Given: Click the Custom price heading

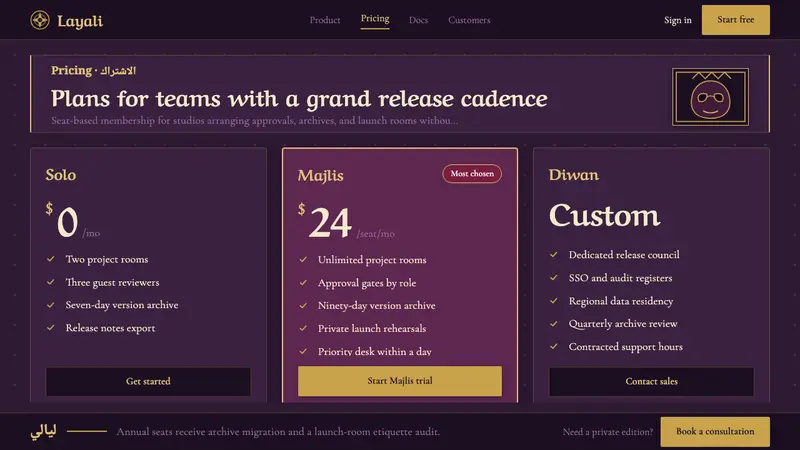Looking at the screenshot, I should click(x=605, y=215).
